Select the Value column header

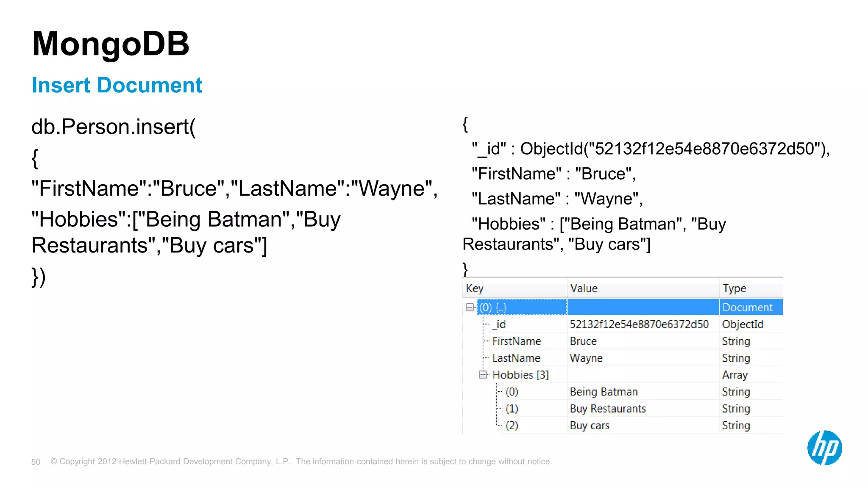click(643, 288)
